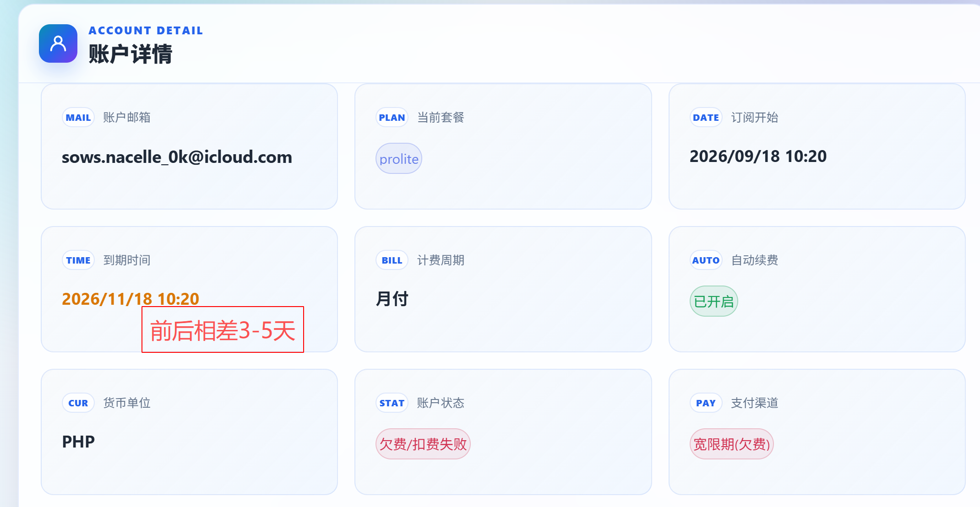Click the TIME badge icon
This screenshot has height=507, width=980.
[x=78, y=260]
